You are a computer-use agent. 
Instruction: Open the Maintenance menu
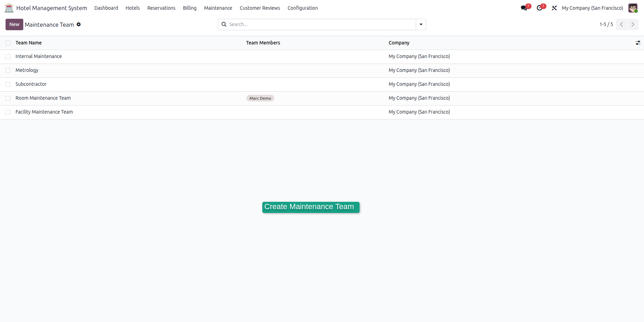point(218,8)
